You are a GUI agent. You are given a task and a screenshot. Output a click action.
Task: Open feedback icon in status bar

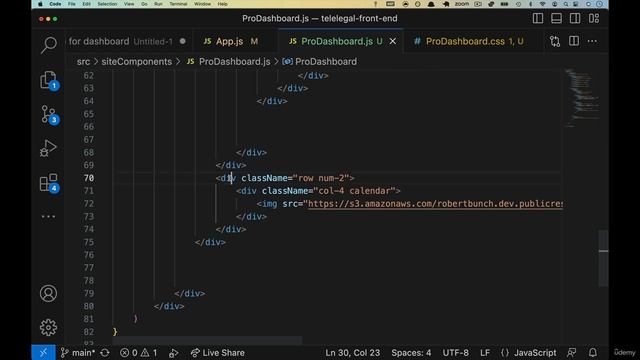(571, 353)
